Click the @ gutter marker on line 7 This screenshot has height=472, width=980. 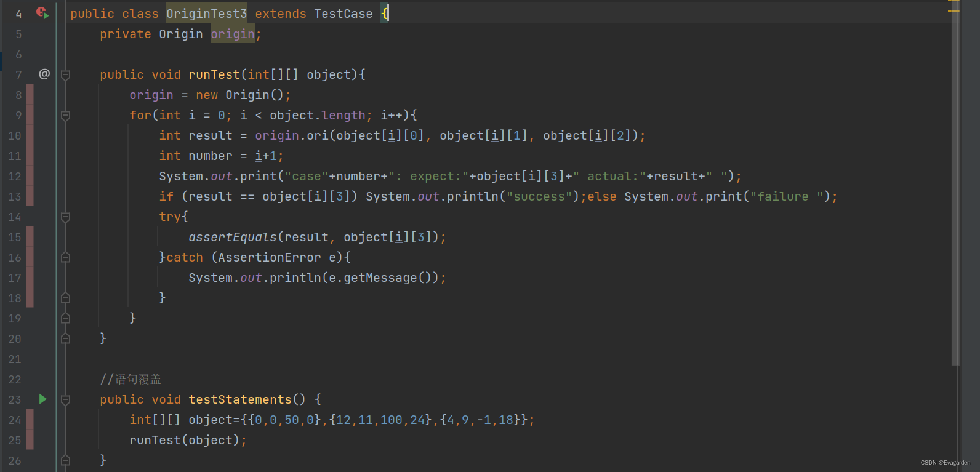point(44,74)
